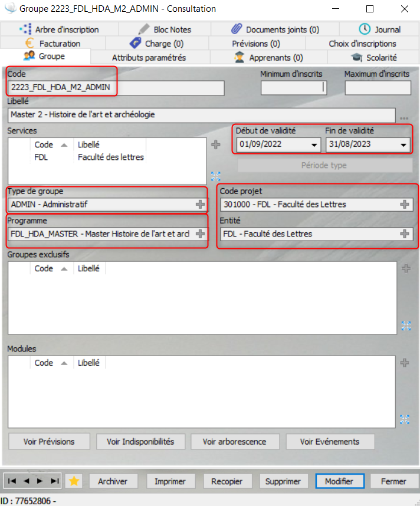Click the Modifier button
The height and width of the screenshot is (506, 420).
click(339, 481)
